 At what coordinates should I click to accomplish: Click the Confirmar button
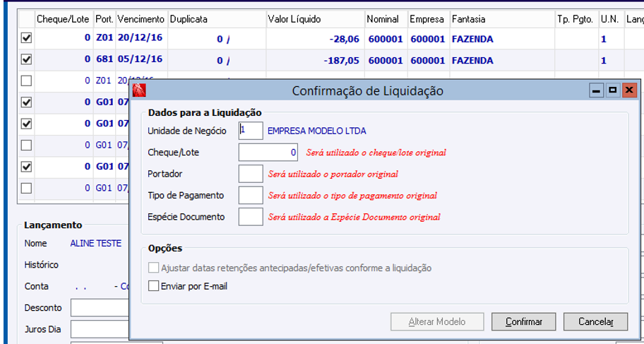(524, 322)
